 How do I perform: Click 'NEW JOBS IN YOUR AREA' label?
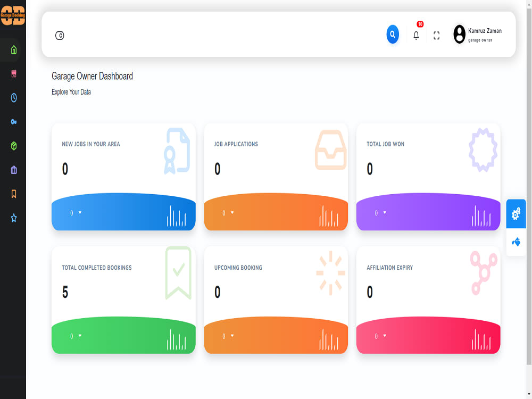coord(91,144)
